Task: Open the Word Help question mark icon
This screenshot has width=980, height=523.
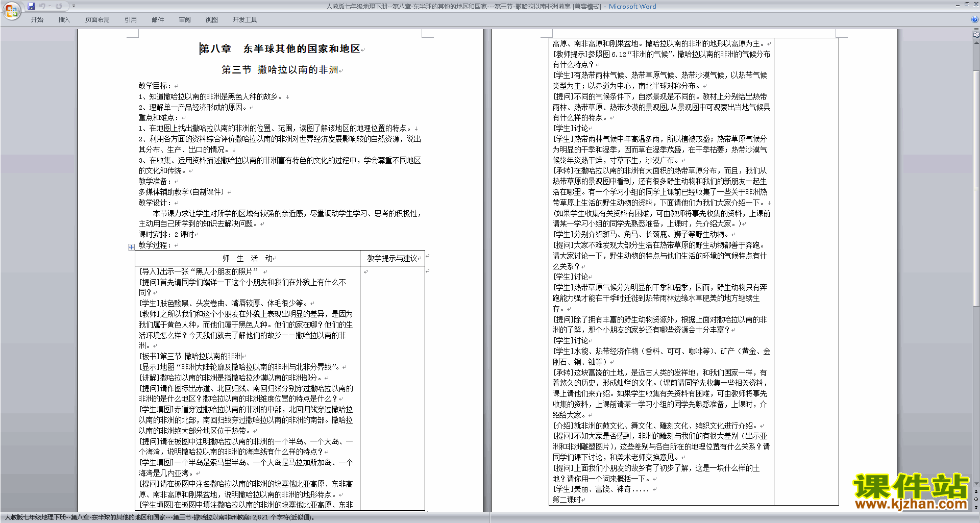Action: pyautogui.click(x=975, y=19)
